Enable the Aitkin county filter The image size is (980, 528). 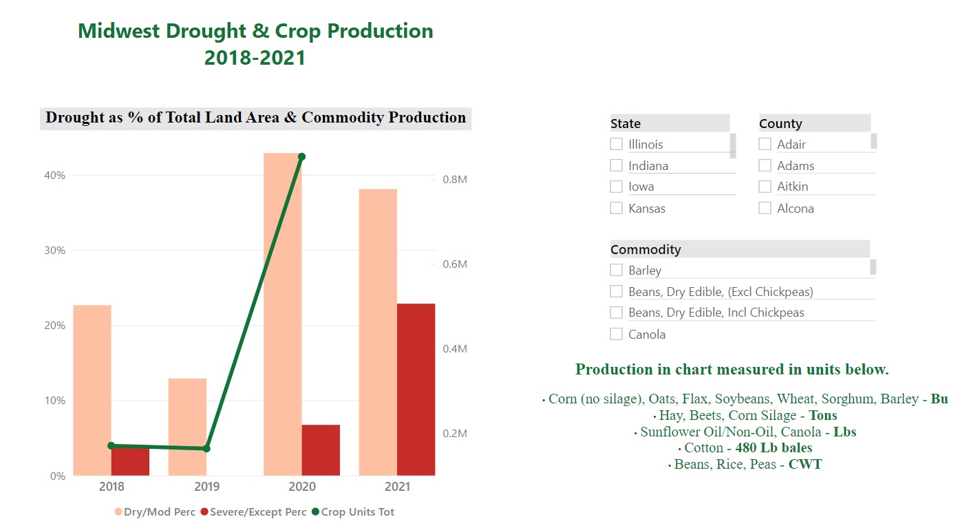coord(765,186)
